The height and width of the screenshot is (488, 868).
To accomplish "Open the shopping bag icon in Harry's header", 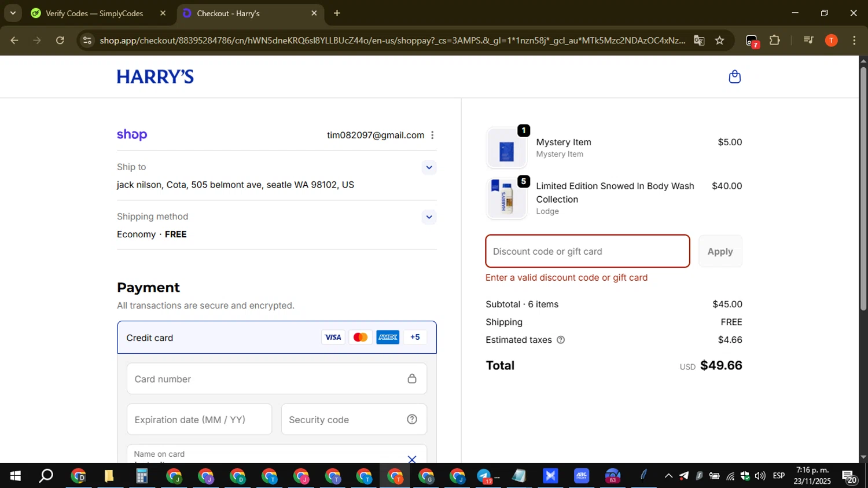I will coord(734,76).
